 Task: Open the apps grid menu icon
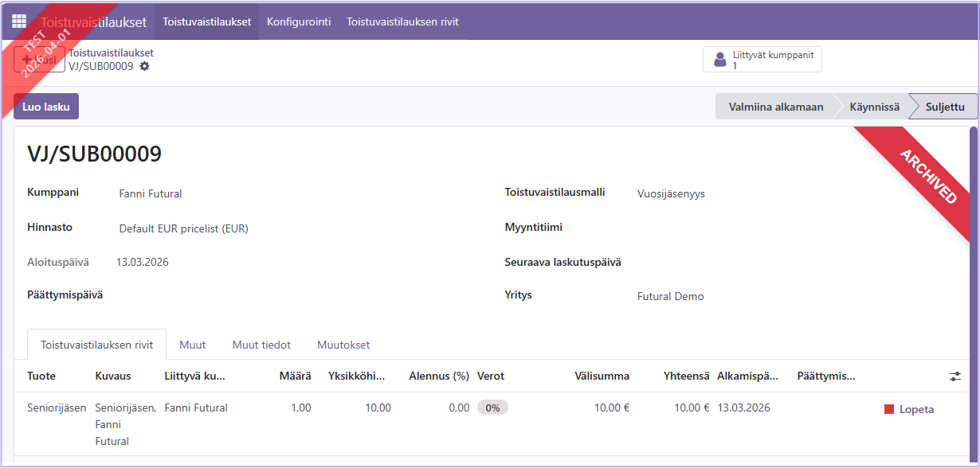click(x=19, y=21)
